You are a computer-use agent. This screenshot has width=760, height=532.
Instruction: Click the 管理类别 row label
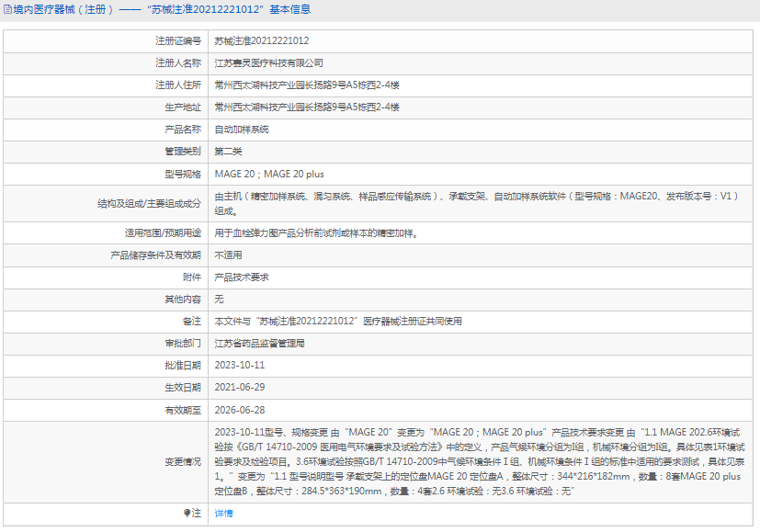(x=183, y=152)
